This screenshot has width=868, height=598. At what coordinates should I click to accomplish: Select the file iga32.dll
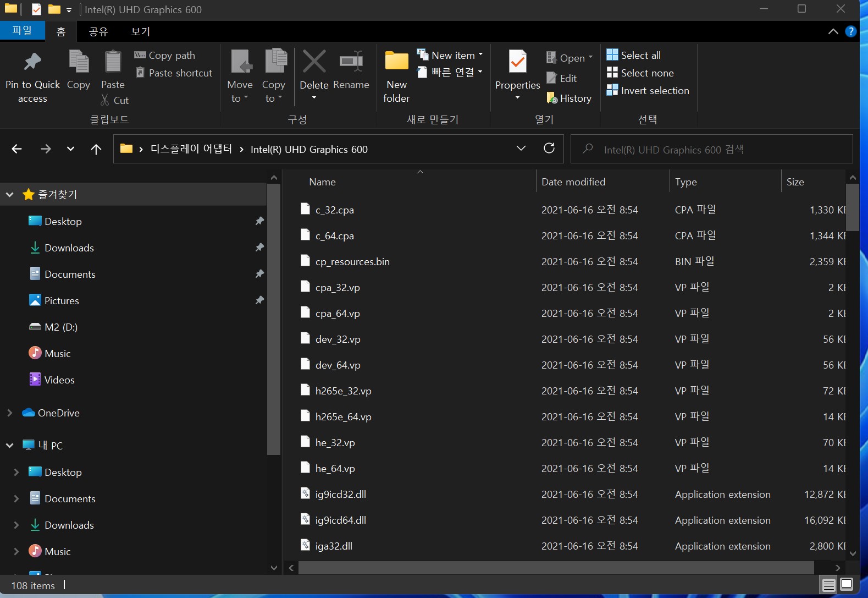click(334, 546)
